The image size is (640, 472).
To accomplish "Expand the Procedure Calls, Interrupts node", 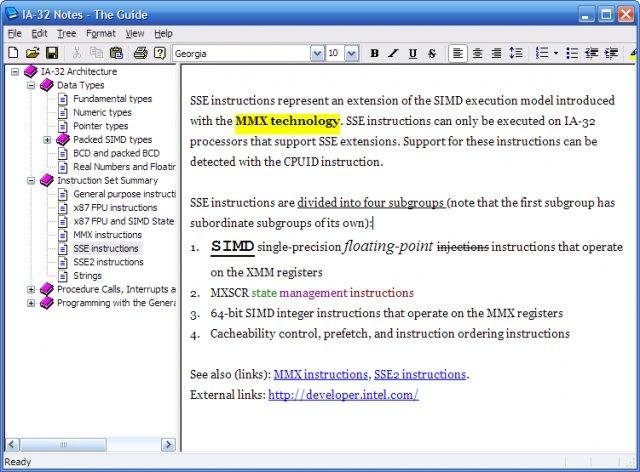I will point(31,289).
